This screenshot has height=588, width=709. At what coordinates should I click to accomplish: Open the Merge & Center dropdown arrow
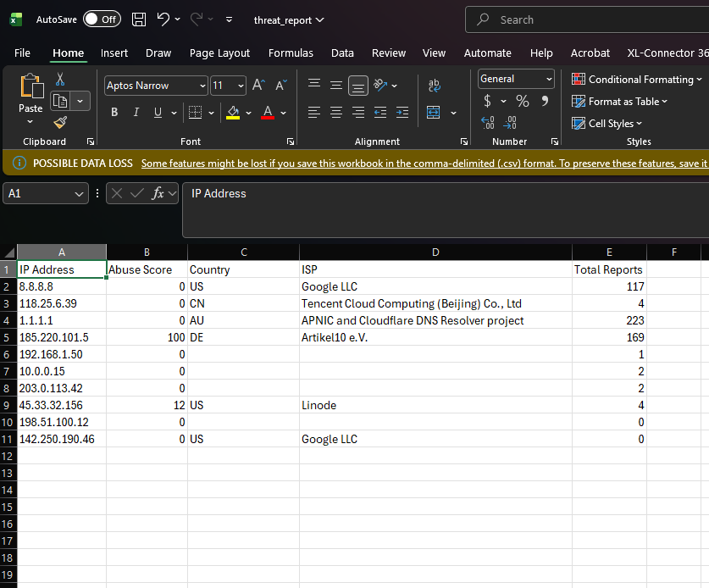click(x=453, y=113)
